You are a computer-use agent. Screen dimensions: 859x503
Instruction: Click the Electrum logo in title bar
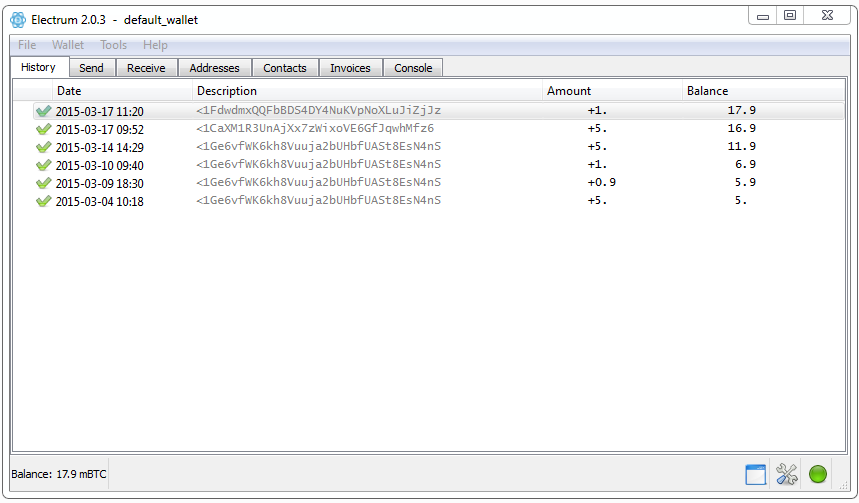click(x=18, y=20)
